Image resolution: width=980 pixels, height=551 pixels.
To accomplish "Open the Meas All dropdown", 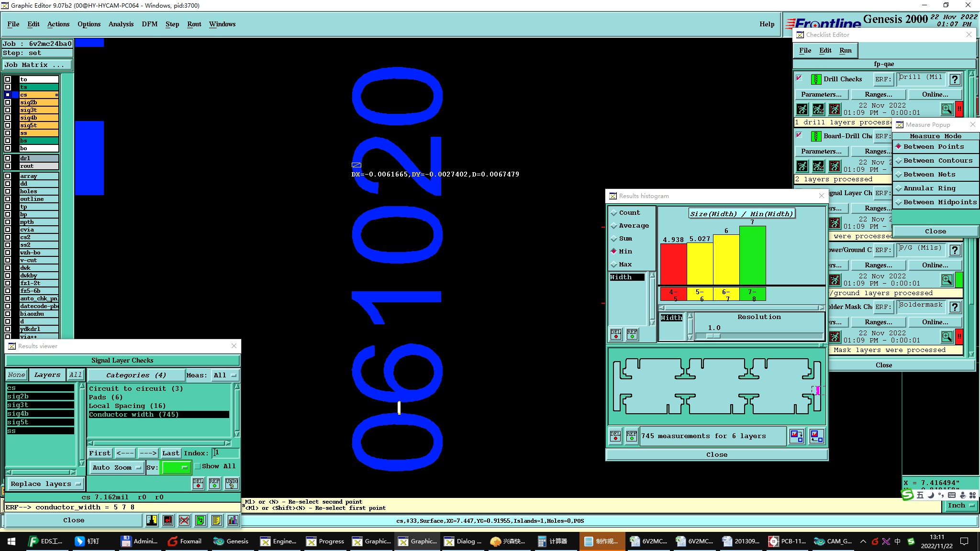I will point(225,375).
